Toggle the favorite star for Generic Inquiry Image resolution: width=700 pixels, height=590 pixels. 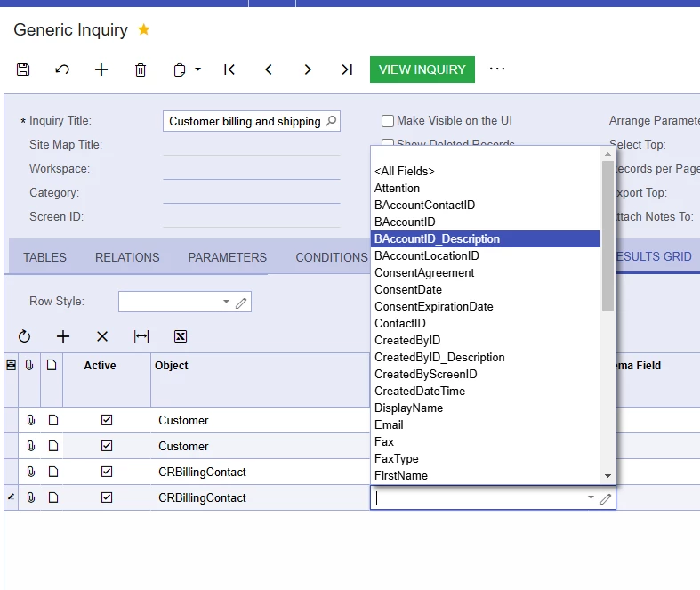(x=144, y=30)
